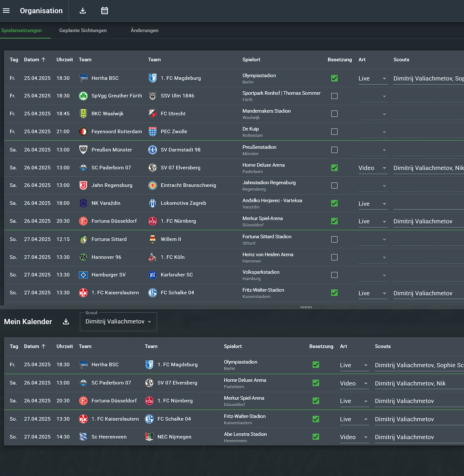Switch to Spielansetzungen tab
Screen dimensions: 464x476
pos(22,30)
